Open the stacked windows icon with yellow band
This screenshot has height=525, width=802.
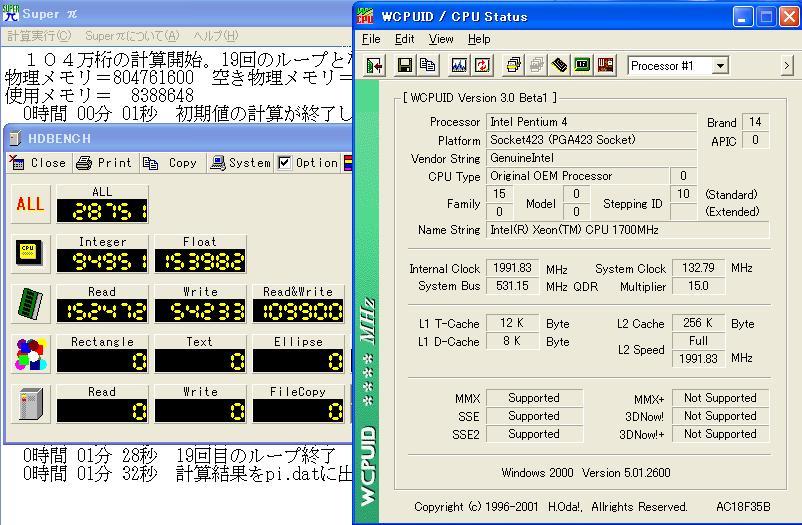point(513,65)
